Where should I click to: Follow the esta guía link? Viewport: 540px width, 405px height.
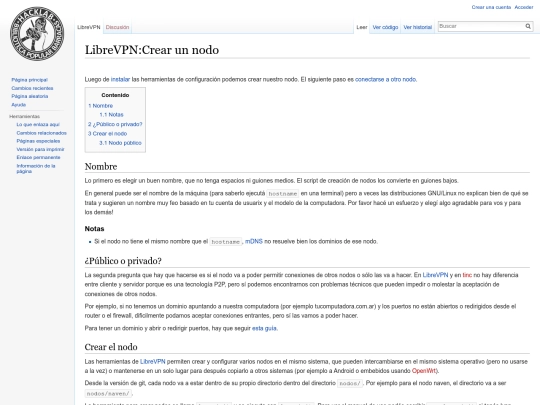click(x=264, y=329)
